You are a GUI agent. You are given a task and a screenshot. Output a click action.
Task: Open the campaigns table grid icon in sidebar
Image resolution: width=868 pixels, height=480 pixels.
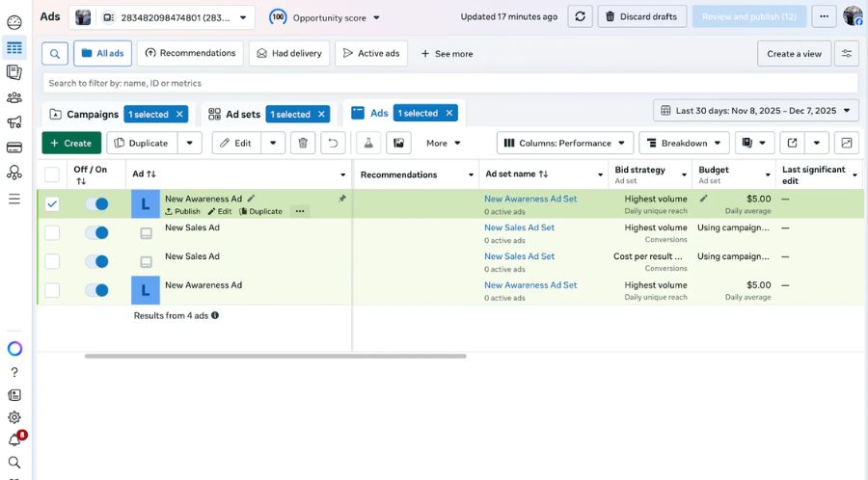click(14, 48)
